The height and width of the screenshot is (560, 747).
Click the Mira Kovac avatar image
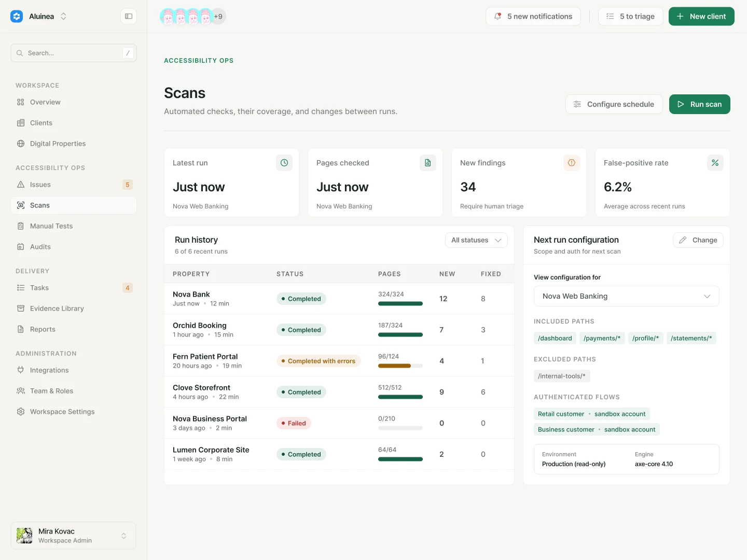(24, 536)
